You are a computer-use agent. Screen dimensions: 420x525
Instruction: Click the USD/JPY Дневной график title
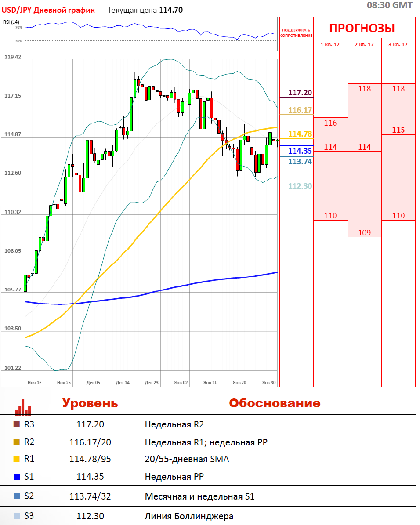click(48, 10)
